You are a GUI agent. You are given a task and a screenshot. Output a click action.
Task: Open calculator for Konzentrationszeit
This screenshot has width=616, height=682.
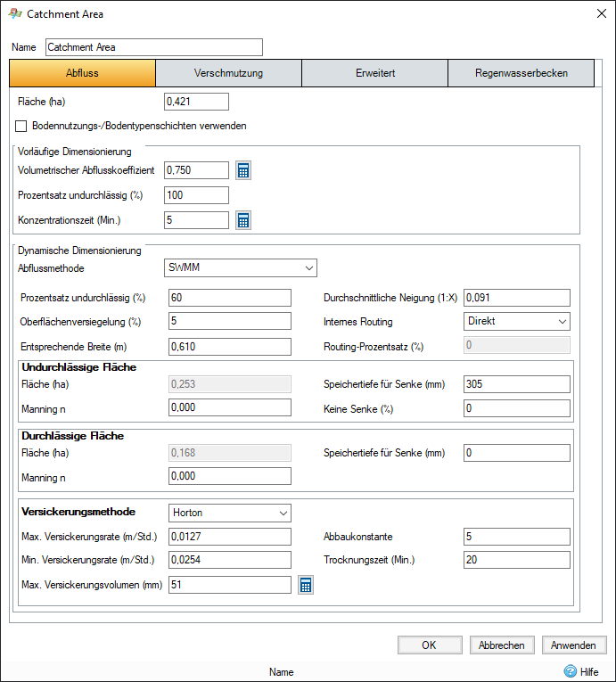(x=243, y=220)
